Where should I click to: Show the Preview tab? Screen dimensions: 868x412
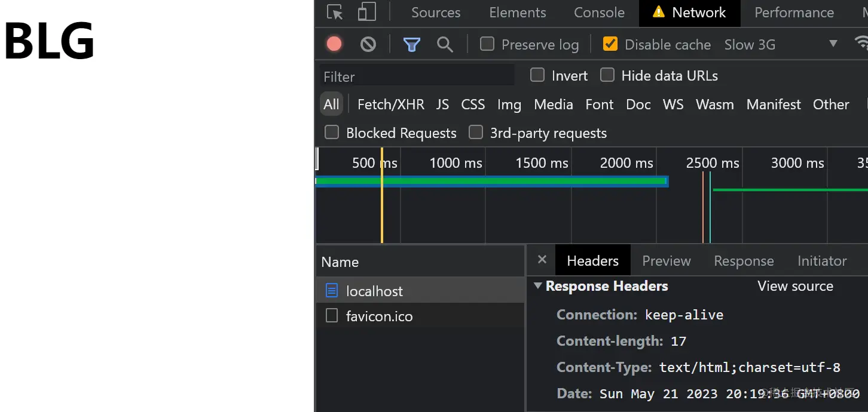667,261
